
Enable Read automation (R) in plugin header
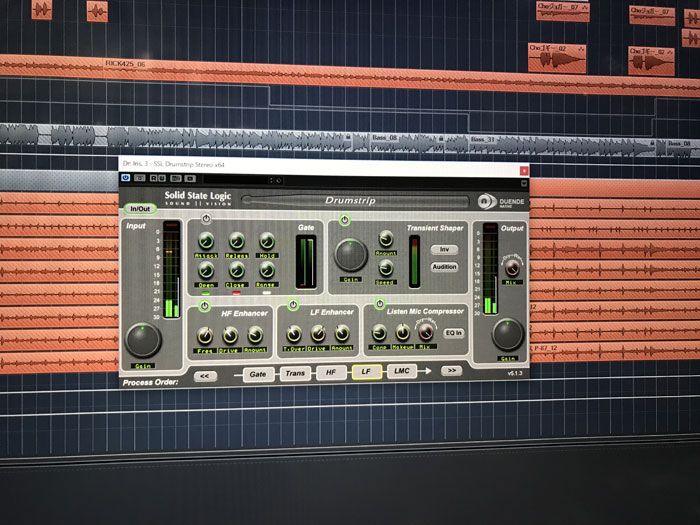click(154, 178)
